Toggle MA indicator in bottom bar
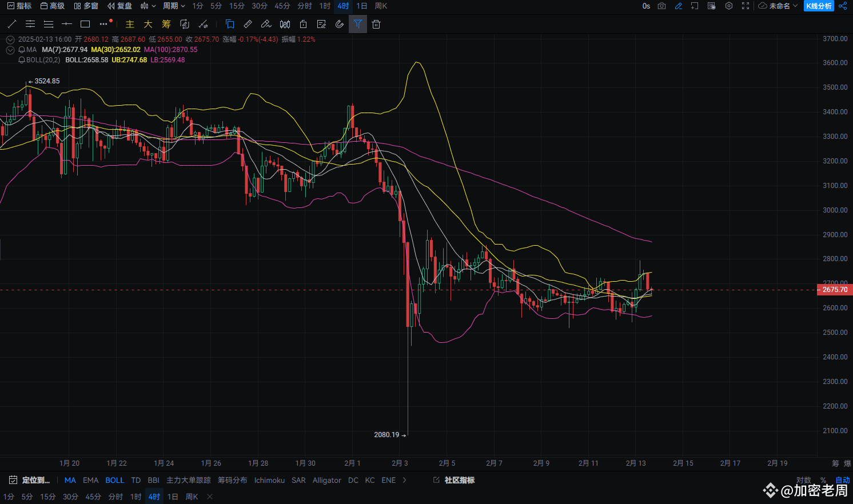Screen dimensions: 853x504 (70, 481)
